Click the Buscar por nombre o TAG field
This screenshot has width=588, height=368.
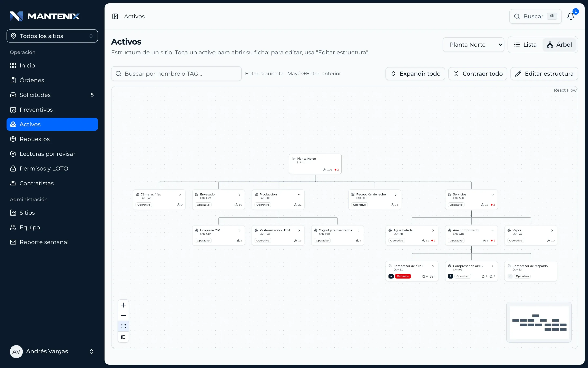pos(176,74)
